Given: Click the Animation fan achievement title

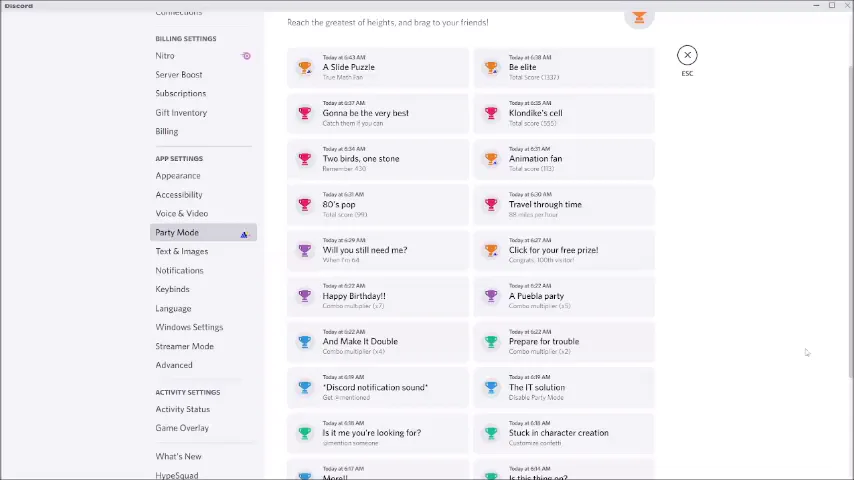Looking at the screenshot, I should [535, 159].
